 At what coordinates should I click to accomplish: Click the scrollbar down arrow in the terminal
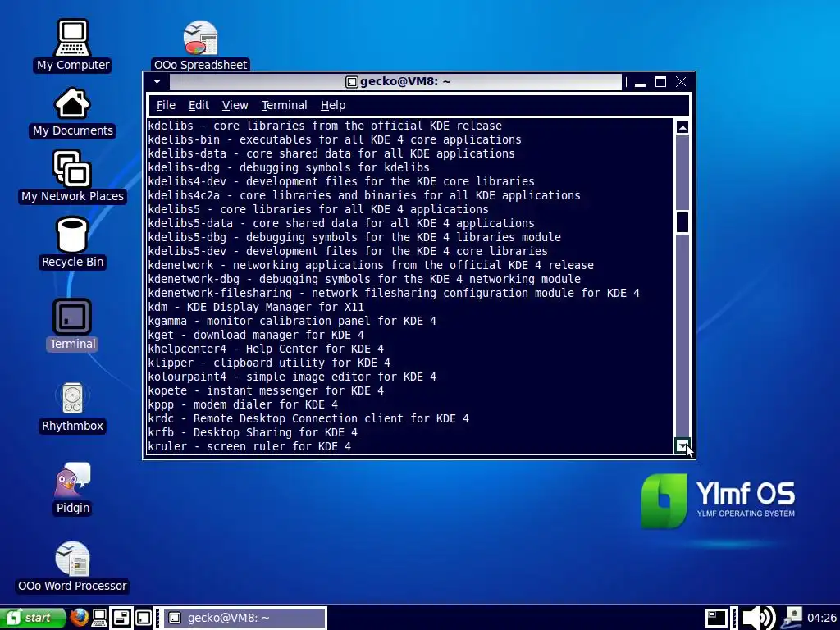coord(682,445)
